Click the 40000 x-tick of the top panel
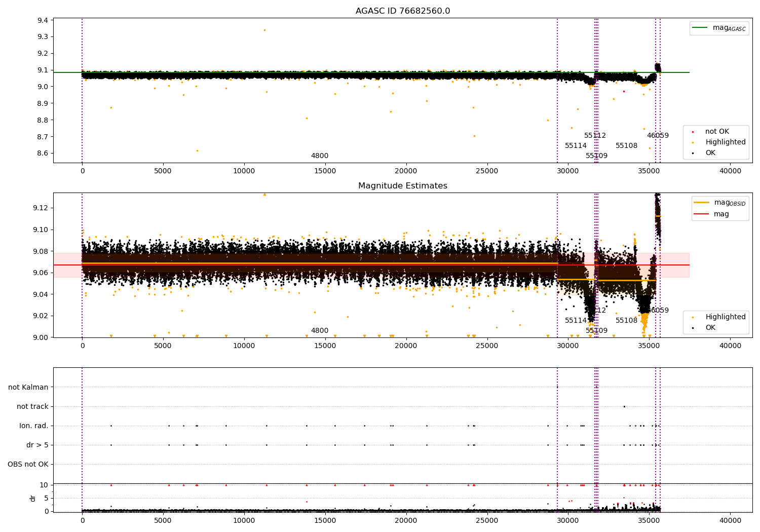 [x=730, y=171]
